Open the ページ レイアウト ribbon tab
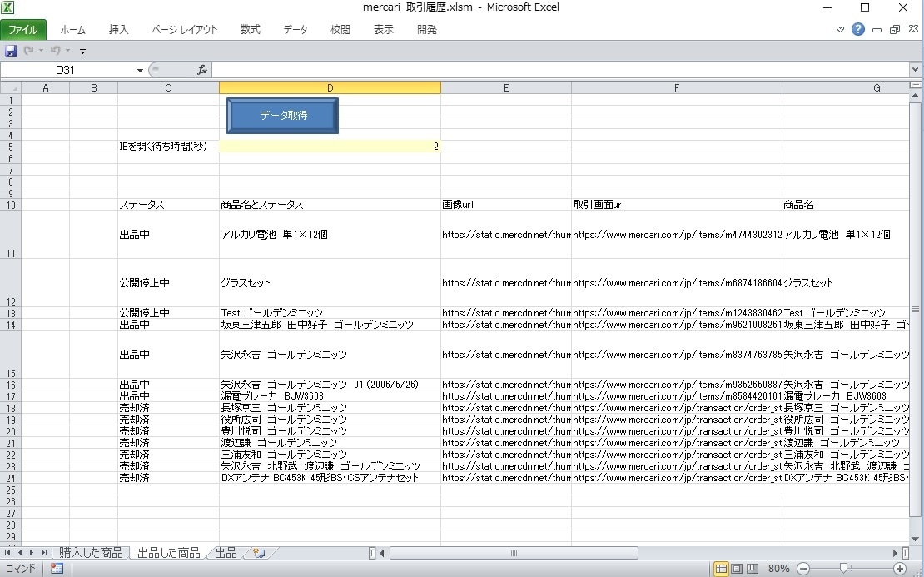The height and width of the screenshot is (577, 924). pos(185,29)
